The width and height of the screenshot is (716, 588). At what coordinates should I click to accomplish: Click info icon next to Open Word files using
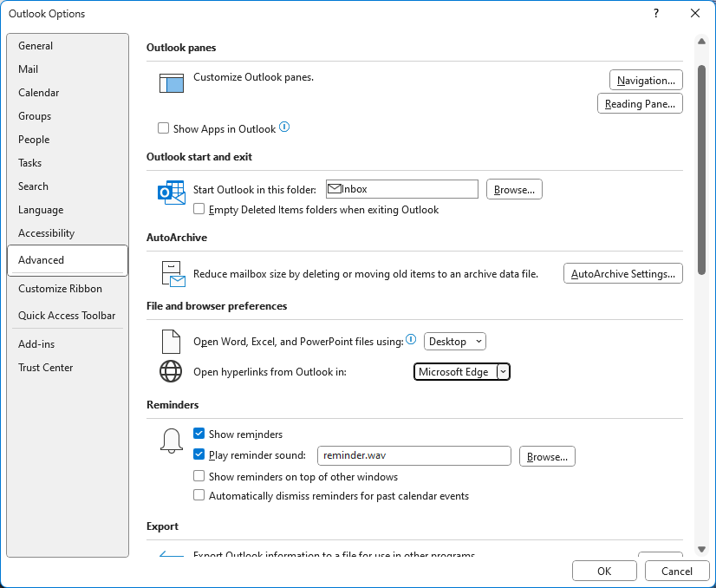[411, 339]
